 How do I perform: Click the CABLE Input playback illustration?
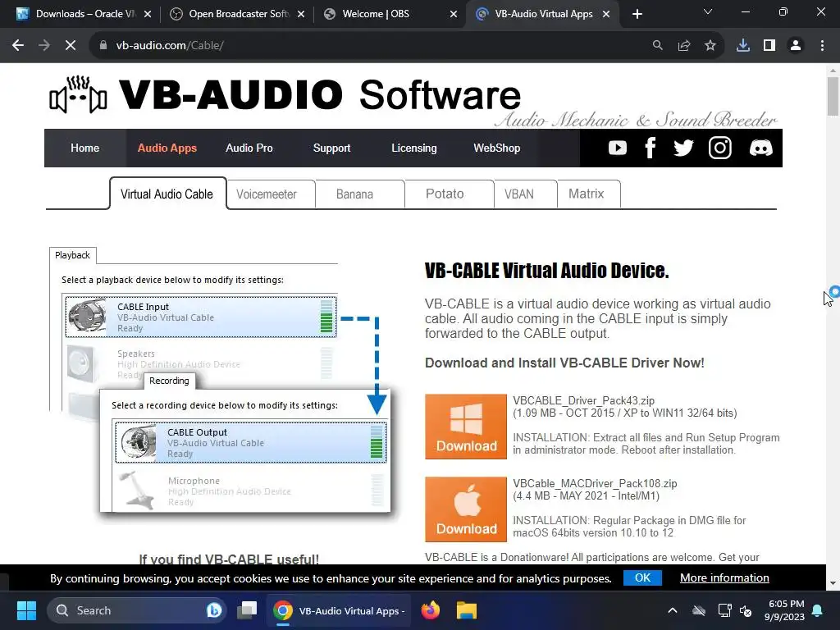tap(201, 317)
